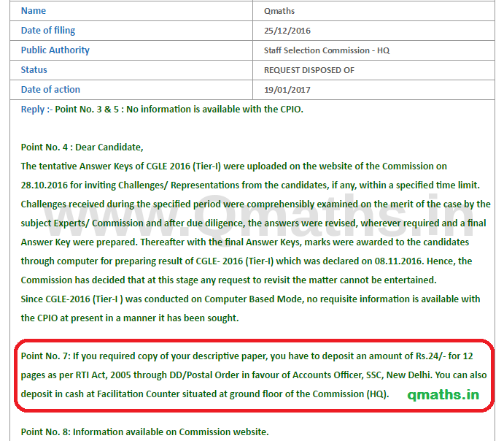
Task: Select the 'Qmaths' name value
Action: [279, 11]
